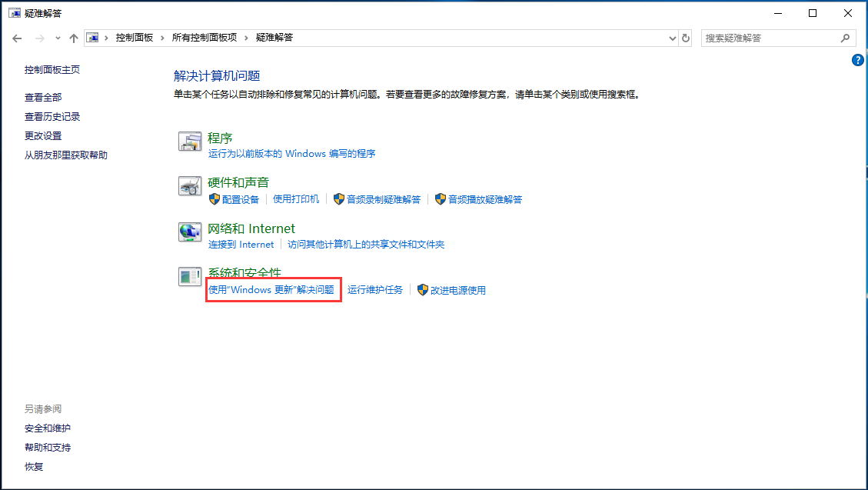Open the address bar dropdown arrow
The image size is (868, 490).
tap(672, 37)
